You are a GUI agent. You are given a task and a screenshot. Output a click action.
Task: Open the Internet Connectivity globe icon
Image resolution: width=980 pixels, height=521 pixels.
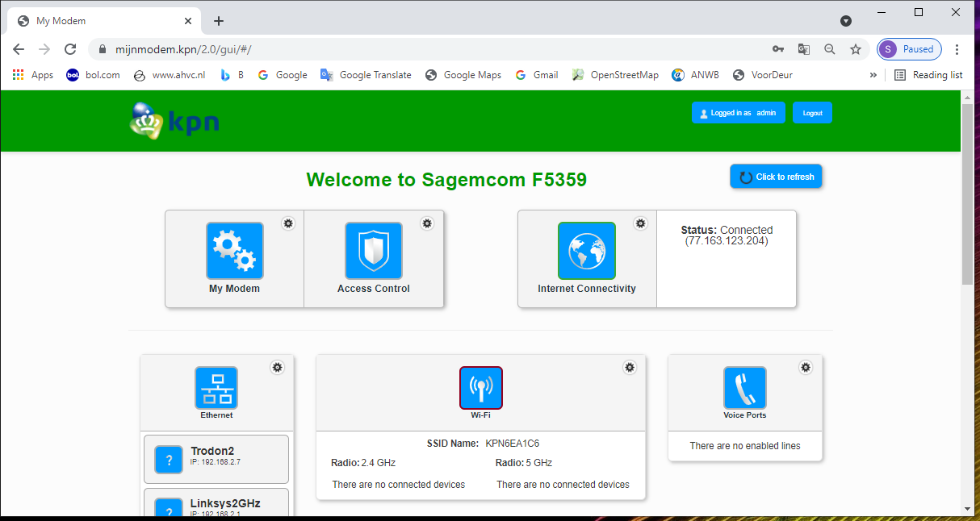(x=587, y=251)
